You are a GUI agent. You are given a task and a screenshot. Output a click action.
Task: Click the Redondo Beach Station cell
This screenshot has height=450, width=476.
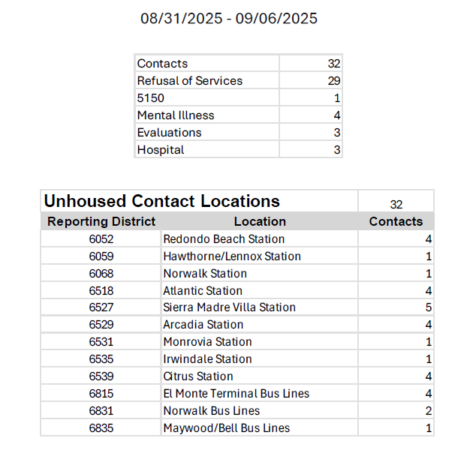tap(224, 239)
